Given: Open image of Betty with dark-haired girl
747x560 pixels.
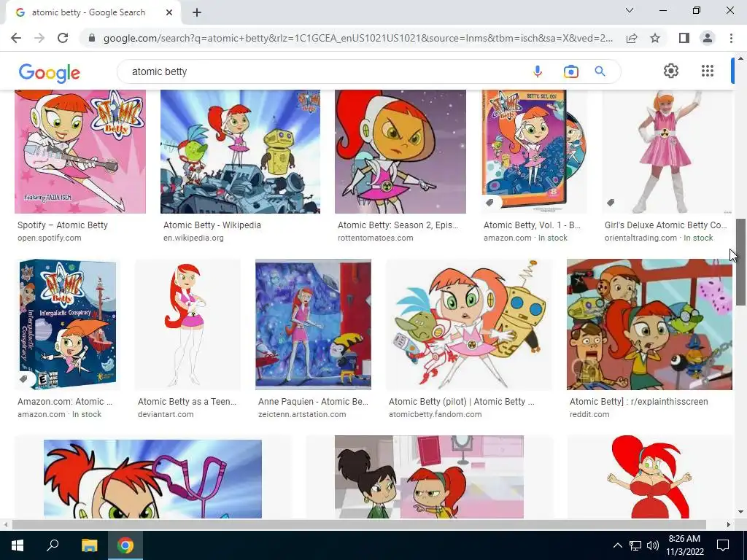Looking at the screenshot, I should 429,477.
